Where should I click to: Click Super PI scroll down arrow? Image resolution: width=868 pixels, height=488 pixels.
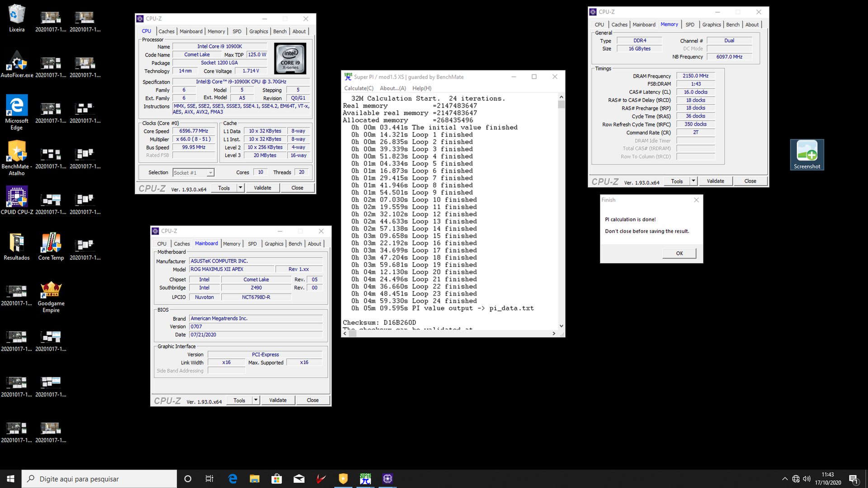561,326
